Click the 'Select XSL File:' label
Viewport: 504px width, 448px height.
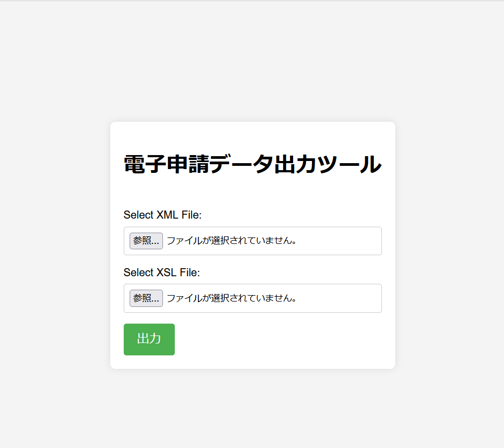(x=162, y=272)
